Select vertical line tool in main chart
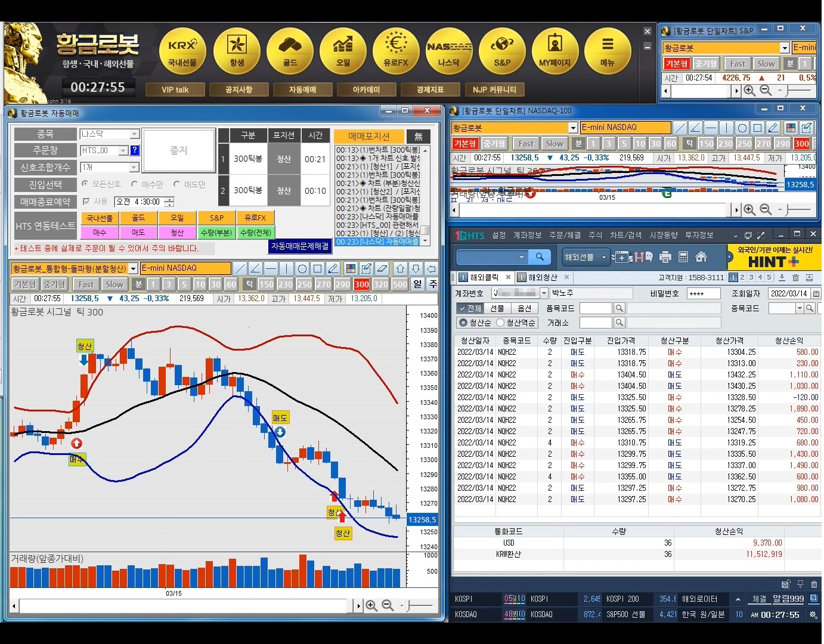Image resolution: width=824 pixels, height=644 pixels. pyautogui.click(x=286, y=268)
